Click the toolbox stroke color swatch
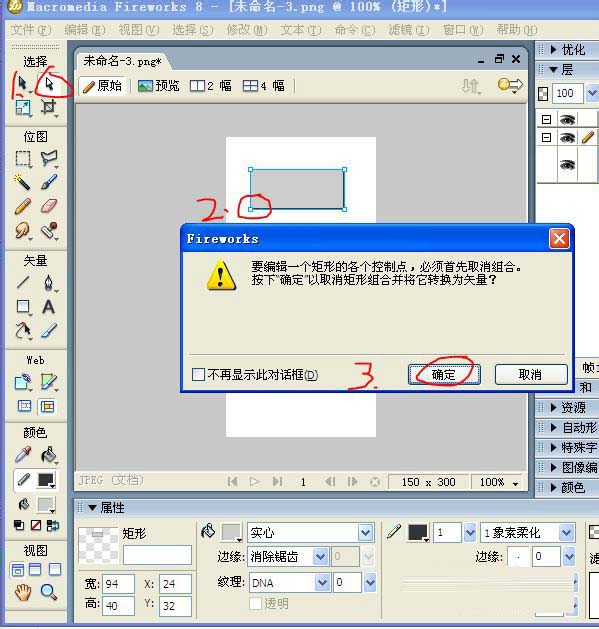This screenshot has height=629, width=599. (x=46, y=480)
